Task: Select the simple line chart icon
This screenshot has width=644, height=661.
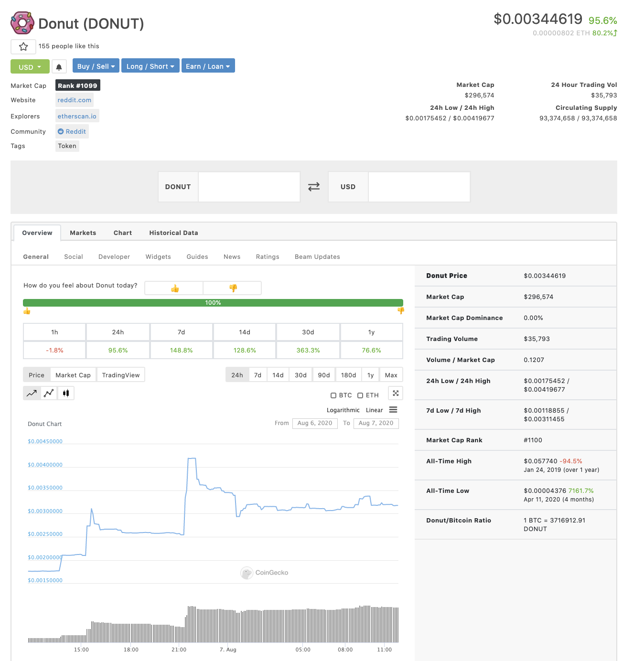Action: tap(32, 393)
